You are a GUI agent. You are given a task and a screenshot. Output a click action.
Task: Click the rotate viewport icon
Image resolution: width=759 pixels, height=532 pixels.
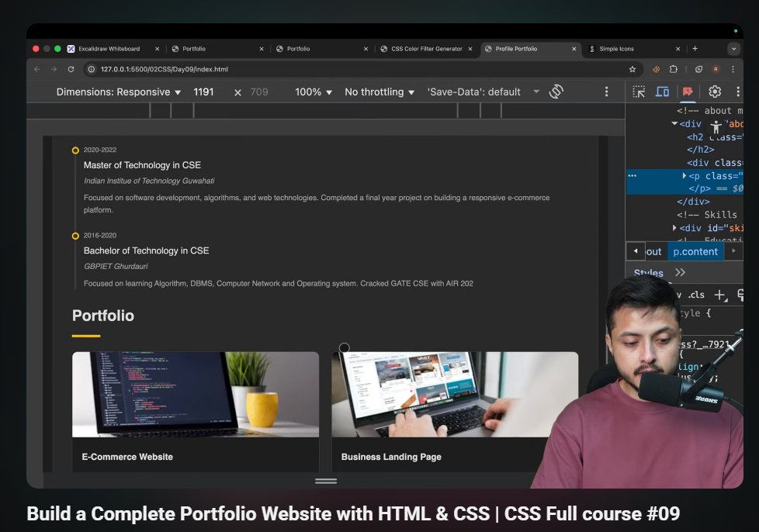coord(556,92)
